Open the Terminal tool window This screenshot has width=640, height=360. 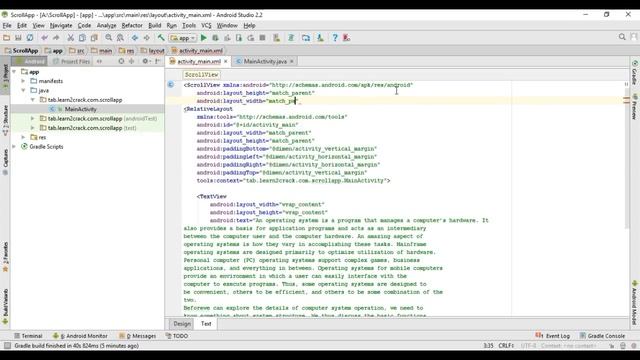pyautogui.click(x=28, y=336)
